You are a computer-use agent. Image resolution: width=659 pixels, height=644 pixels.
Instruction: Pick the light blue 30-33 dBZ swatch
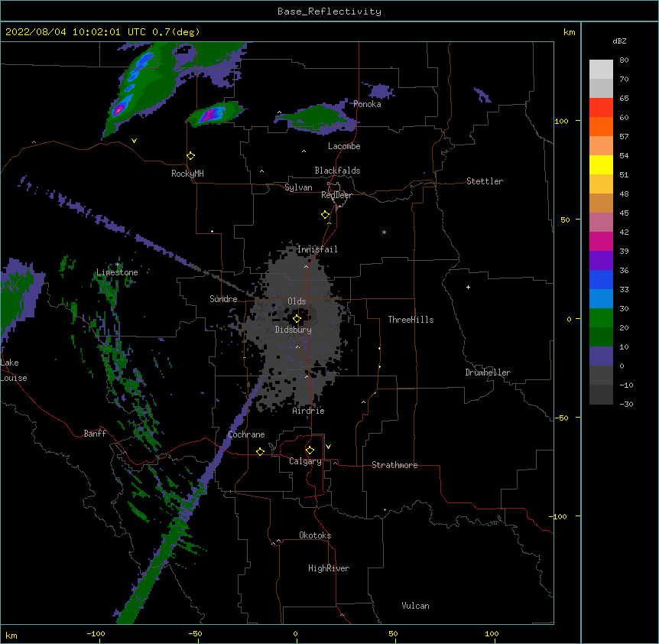601,299
